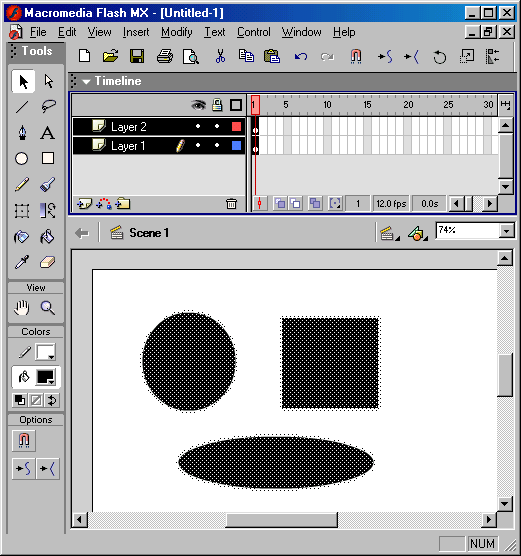Click frame 10 on timeline ruler

[327, 105]
